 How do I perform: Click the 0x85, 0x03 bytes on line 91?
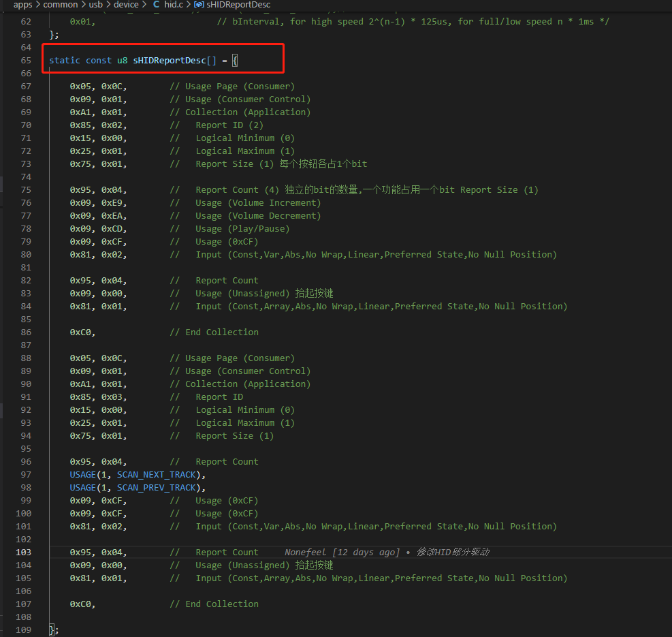click(98, 397)
